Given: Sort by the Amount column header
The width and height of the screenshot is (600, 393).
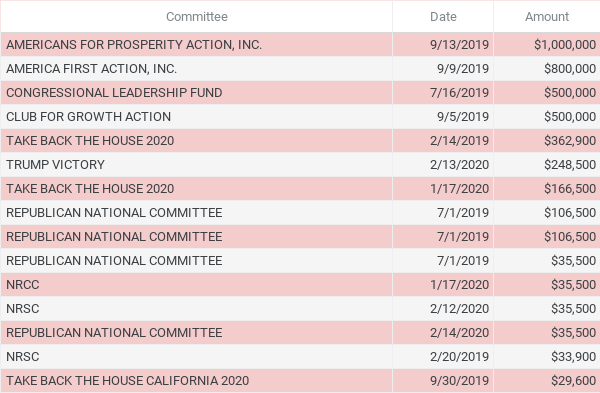Looking at the screenshot, I should tap(547, 16).
